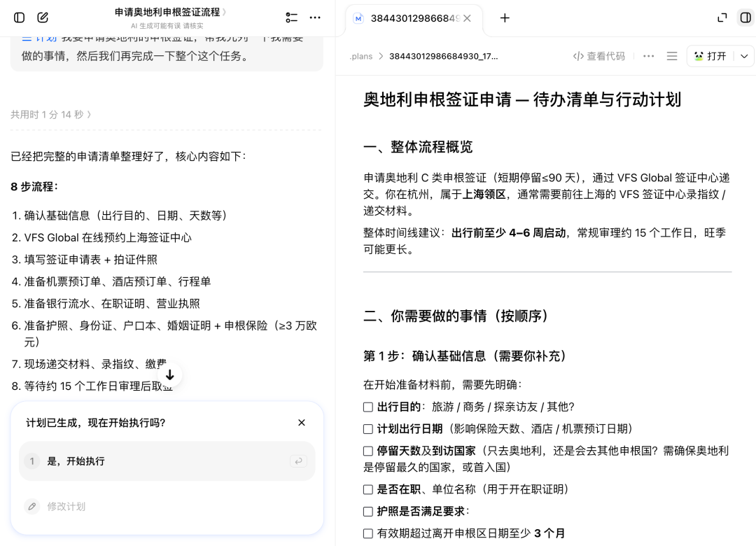Tick the 是否在职 checkbox
The width and height of the screenshot is (756, 546).
pyautogui.click(x=368, y=489)
